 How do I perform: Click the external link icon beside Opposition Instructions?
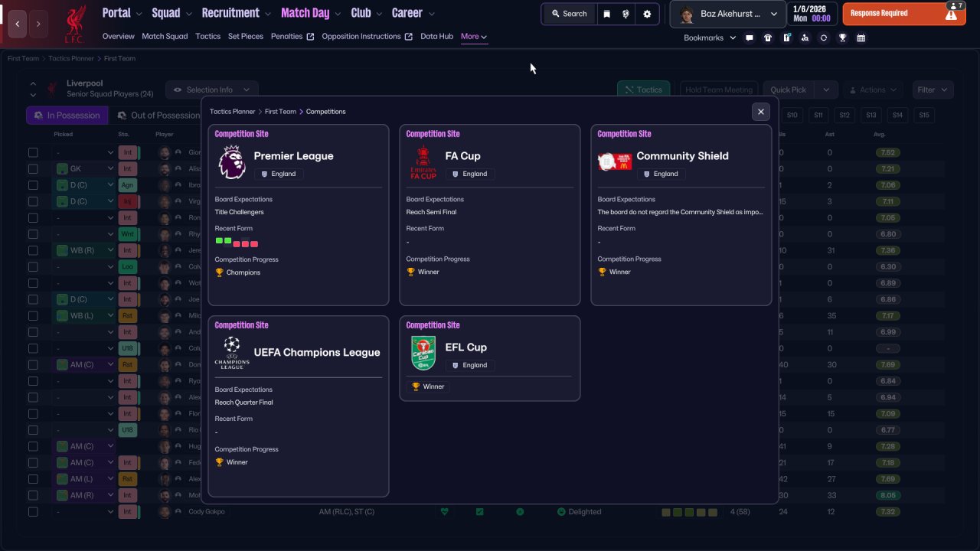pos(408,37)
